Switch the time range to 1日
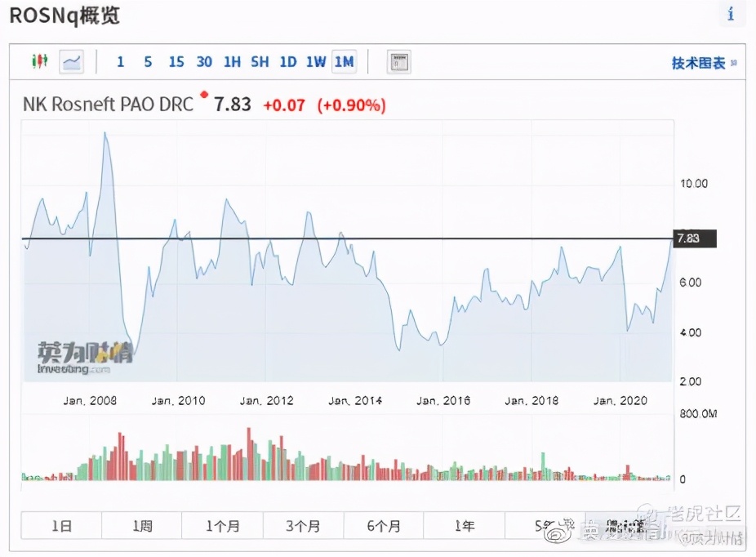756x557 pixels. pyautogui.click(x=61, y=526)
